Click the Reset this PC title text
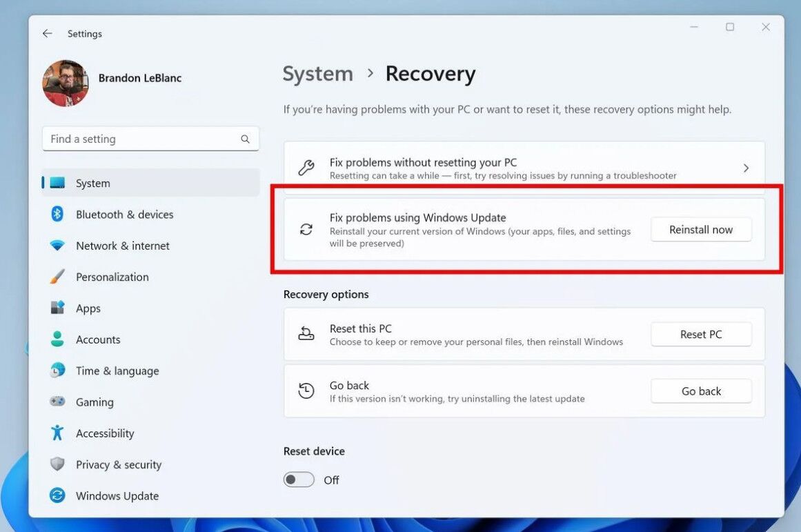This screenshot has height=532, width=801. (361, 328)
